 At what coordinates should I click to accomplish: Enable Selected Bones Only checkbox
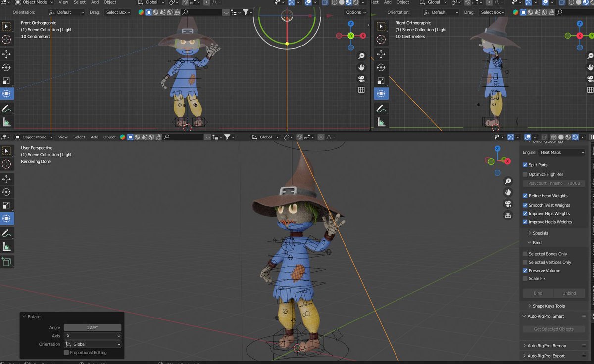coord(525,254)
